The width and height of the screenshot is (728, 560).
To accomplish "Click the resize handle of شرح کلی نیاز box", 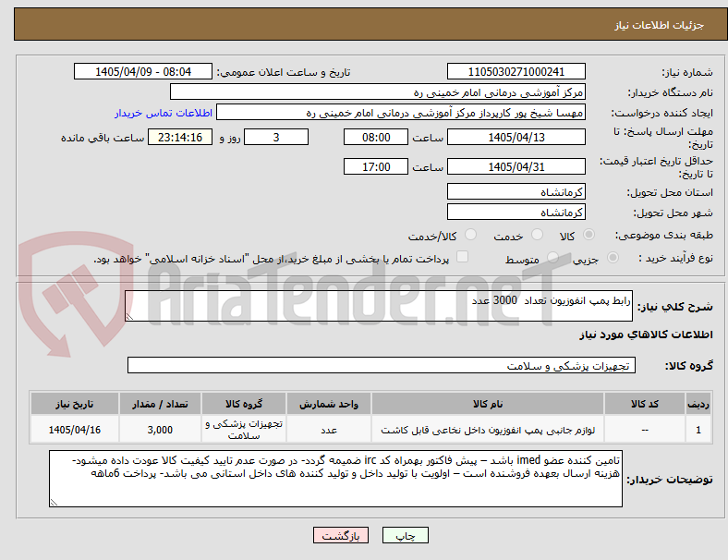I will (x=129, y=316).
